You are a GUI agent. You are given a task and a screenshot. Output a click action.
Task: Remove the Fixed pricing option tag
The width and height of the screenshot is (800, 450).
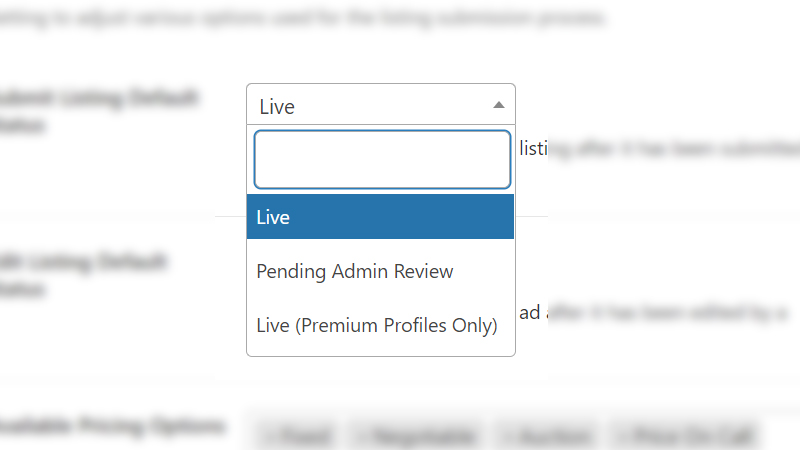pyautogui.click(x=269, y=437)
